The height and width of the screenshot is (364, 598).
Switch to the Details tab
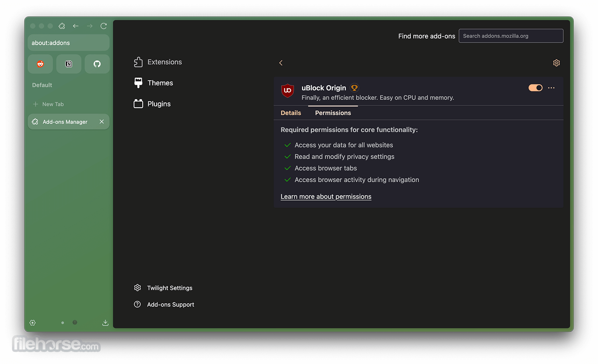pyautogui.click(x=291, y=113)
